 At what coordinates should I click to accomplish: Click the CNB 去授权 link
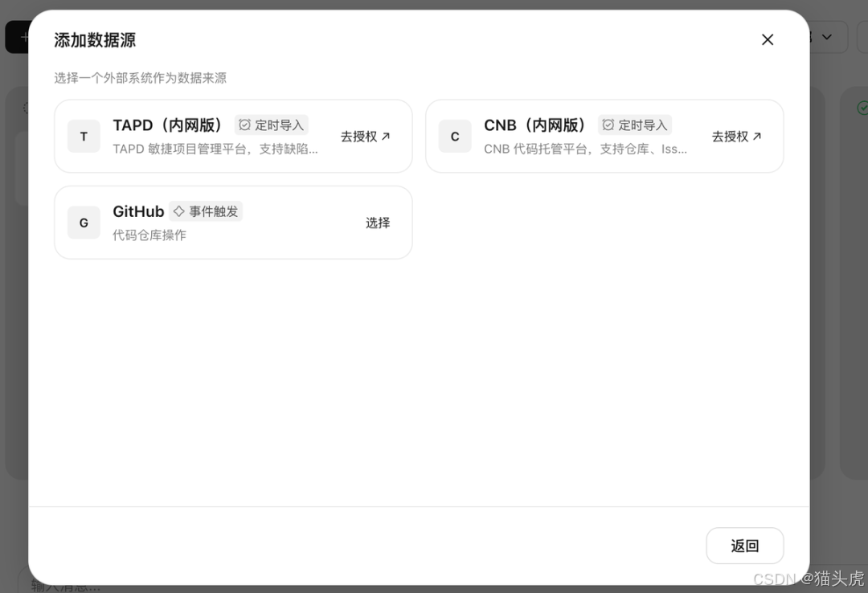click(x=737, y=137)
